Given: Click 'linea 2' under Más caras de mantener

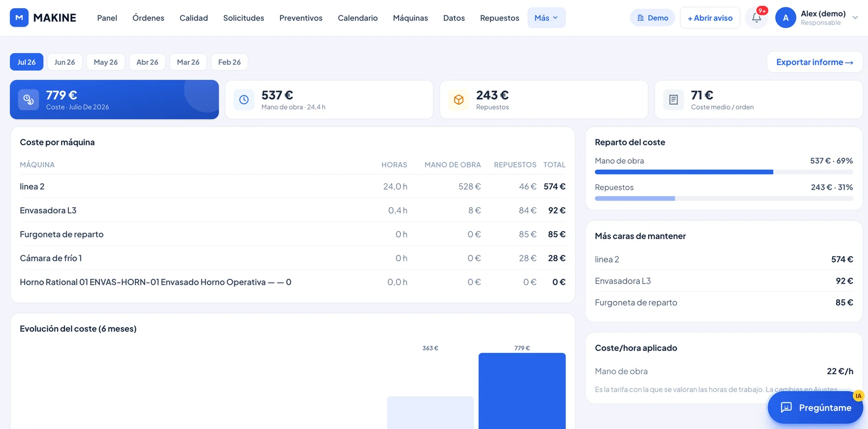Looking at the screenshot, I should pyautogui.click(x=607, y=259).
